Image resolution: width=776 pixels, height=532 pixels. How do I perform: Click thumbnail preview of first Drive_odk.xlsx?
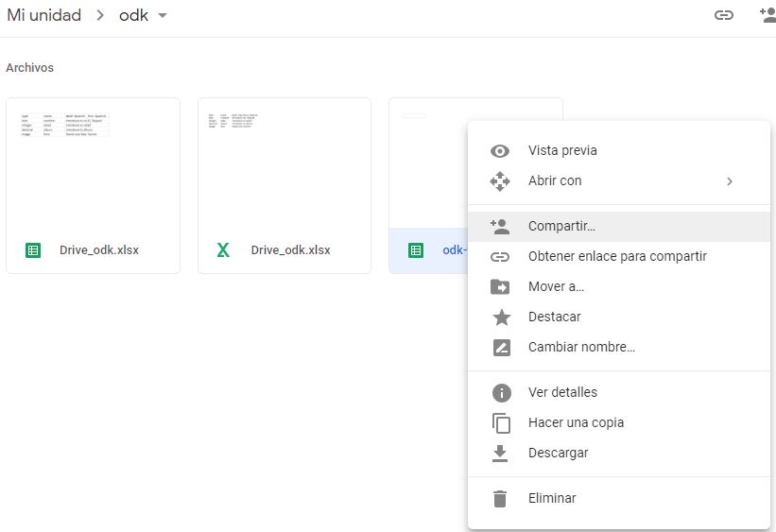(93, 163)
